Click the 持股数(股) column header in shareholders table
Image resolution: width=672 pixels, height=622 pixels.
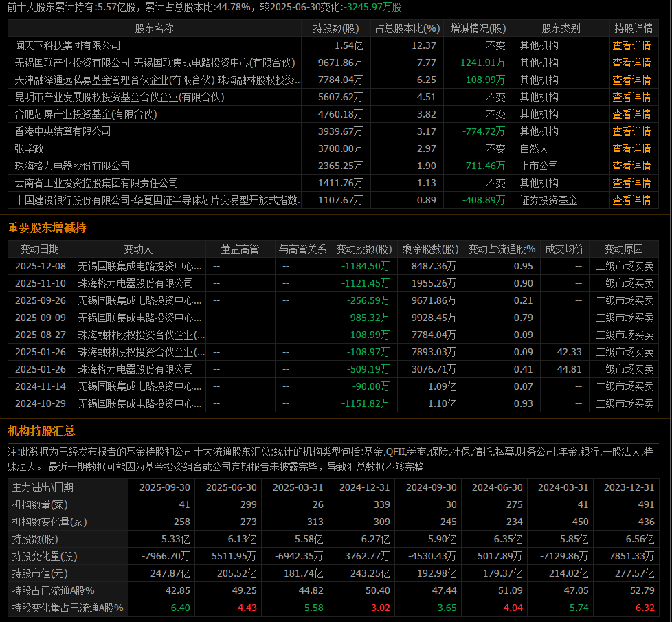335,28
